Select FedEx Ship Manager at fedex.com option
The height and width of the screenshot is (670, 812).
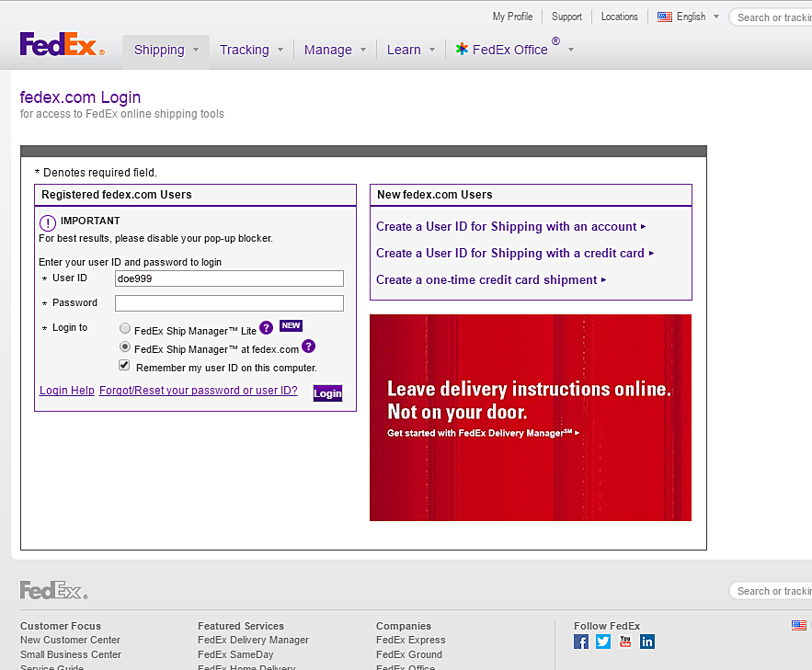125,346
